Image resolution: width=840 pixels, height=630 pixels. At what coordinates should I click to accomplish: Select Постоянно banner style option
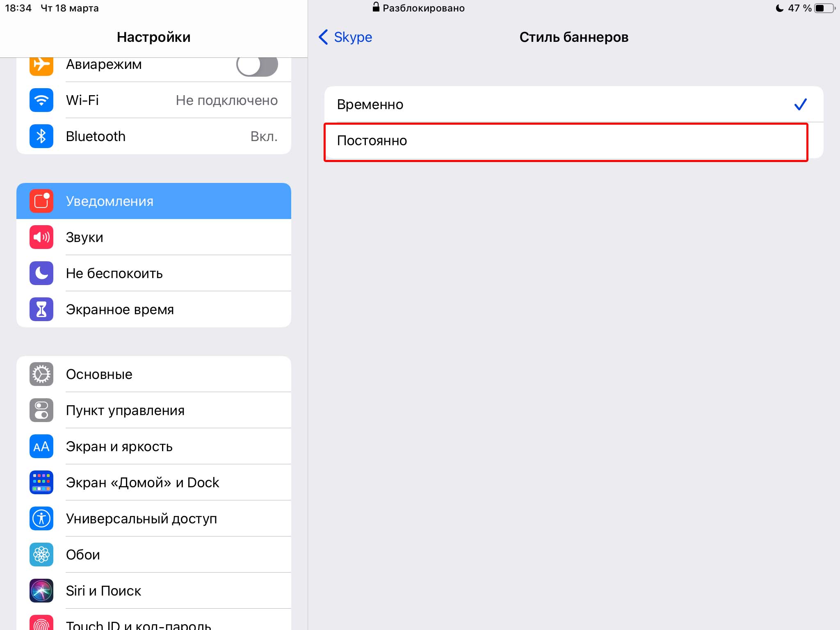point(565,139)
